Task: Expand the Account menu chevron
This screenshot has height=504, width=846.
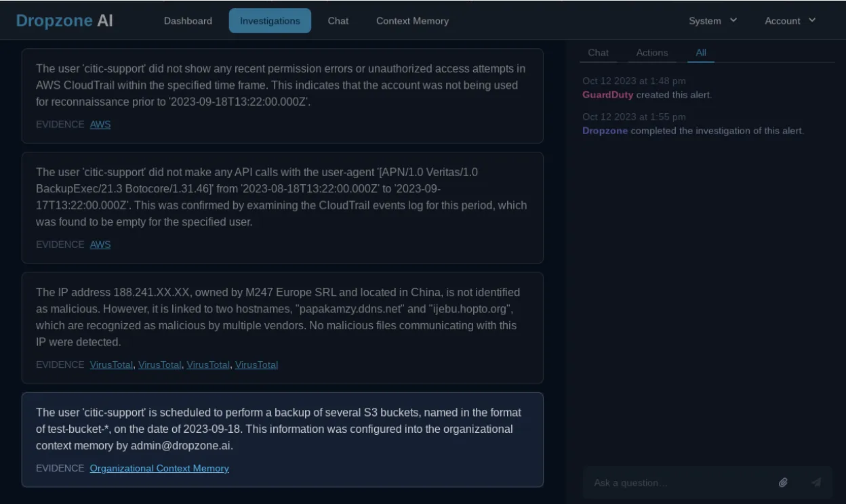Action: coord(811,20)
